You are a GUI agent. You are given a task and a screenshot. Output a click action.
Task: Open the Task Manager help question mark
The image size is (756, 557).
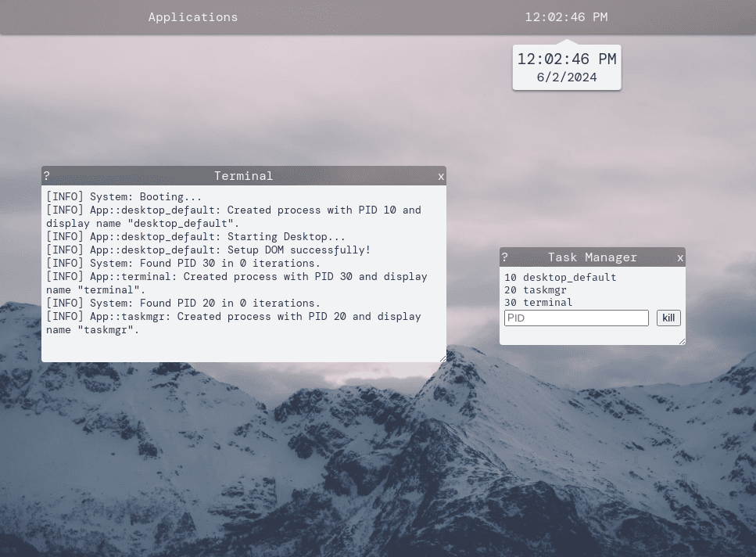point(505,257)
